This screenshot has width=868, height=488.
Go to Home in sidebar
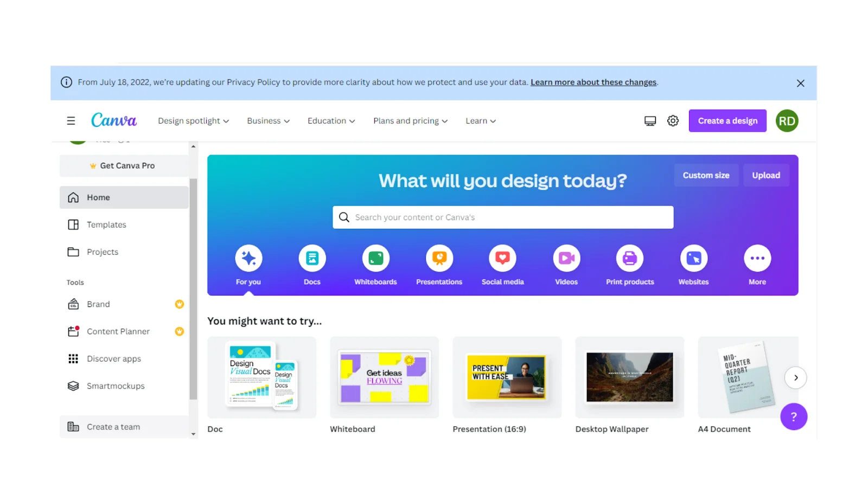[124, 197]
